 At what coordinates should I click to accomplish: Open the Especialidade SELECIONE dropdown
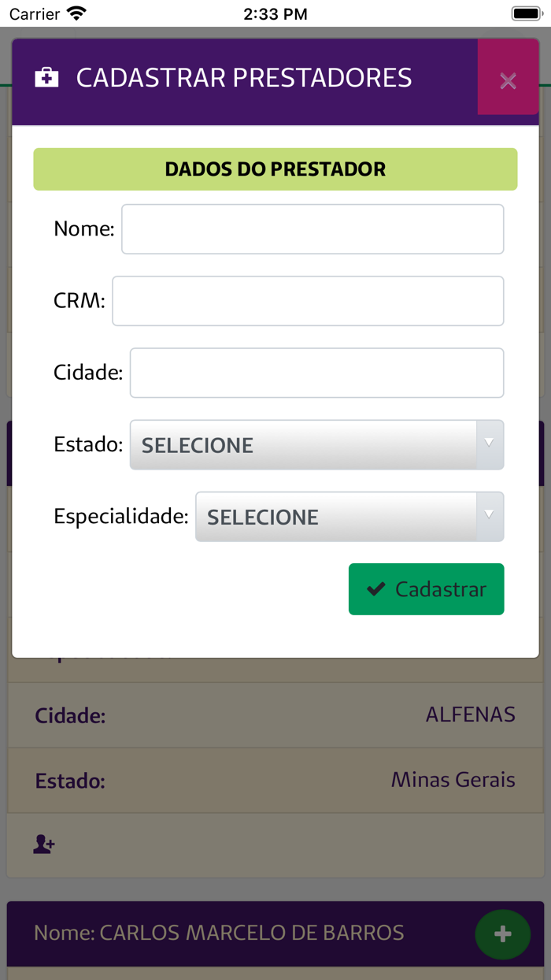pos(346,517)
